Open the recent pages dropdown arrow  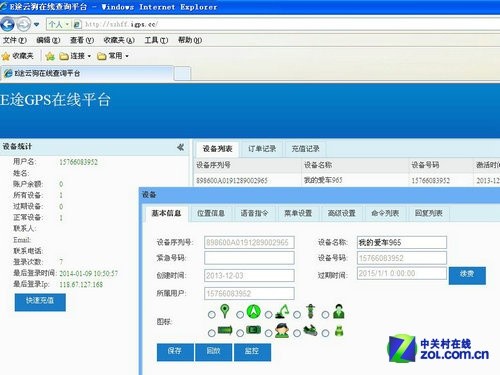point(36,24)
